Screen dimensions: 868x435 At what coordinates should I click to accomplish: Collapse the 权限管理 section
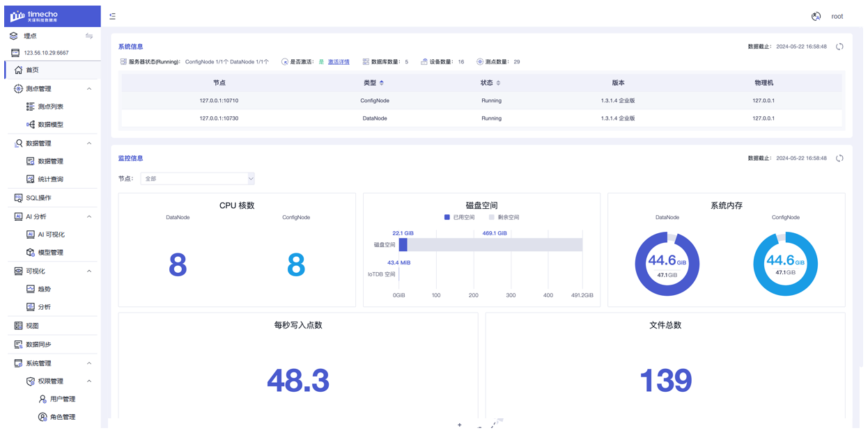pos(88,381)
